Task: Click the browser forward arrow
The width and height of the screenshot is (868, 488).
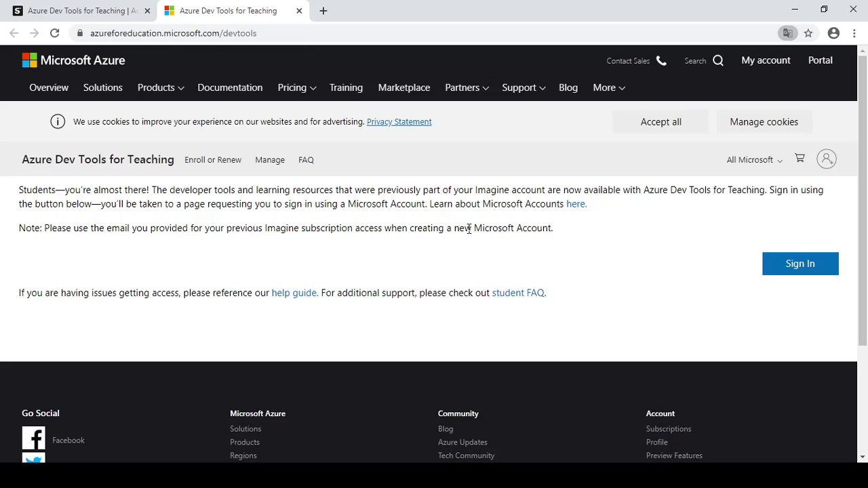Action: click(x=34, y=33)
